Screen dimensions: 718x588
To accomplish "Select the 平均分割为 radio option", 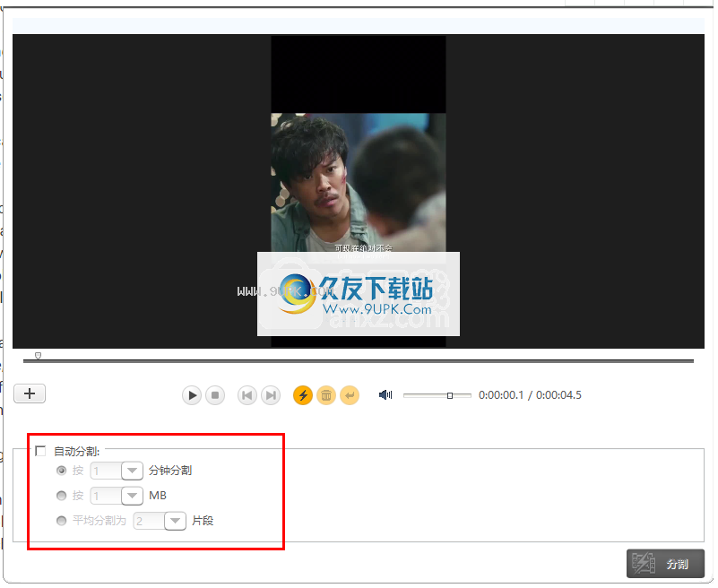I will pos(61,521).
